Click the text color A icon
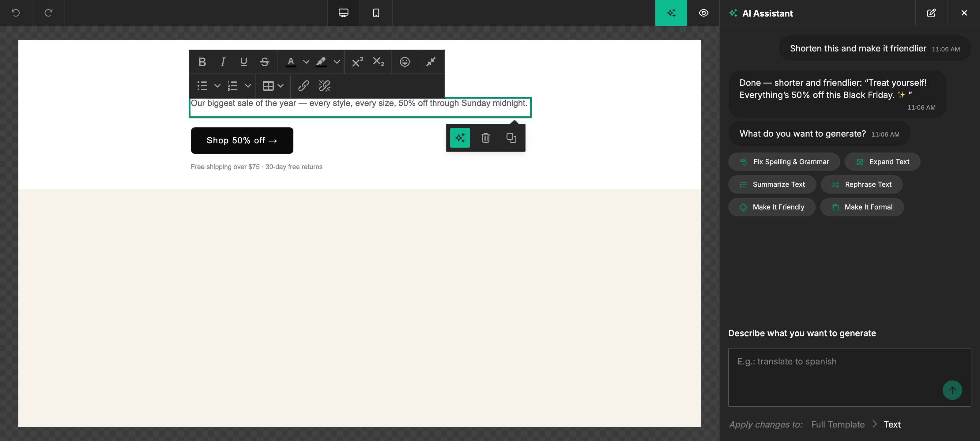The width and height of the screenshot is (980, 441). pyautogui.click(x=291, y=62)
